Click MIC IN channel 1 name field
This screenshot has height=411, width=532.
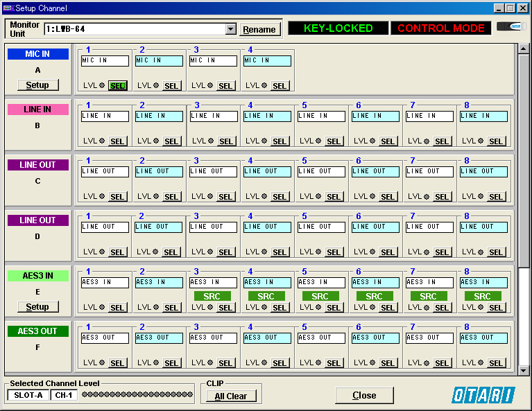pyautogui.click(x=105, y=61)
